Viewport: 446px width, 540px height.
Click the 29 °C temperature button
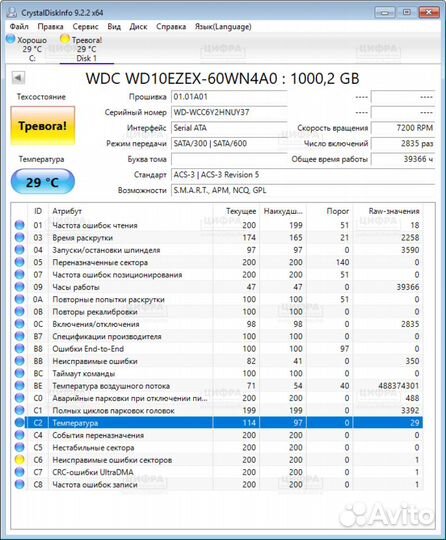(x=43, y=182)
